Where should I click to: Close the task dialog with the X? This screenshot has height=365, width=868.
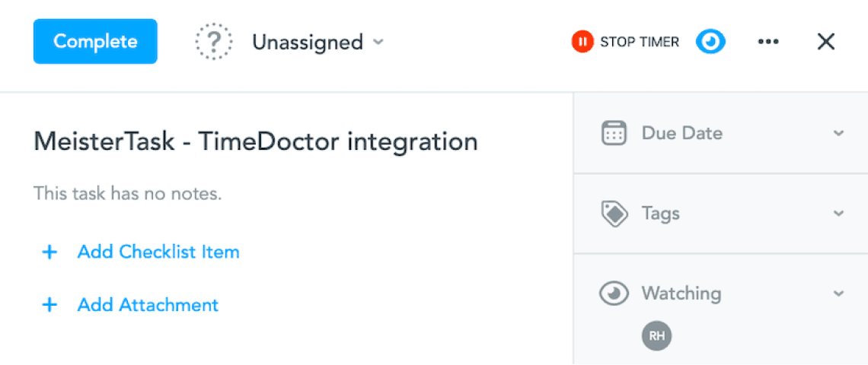826,42
